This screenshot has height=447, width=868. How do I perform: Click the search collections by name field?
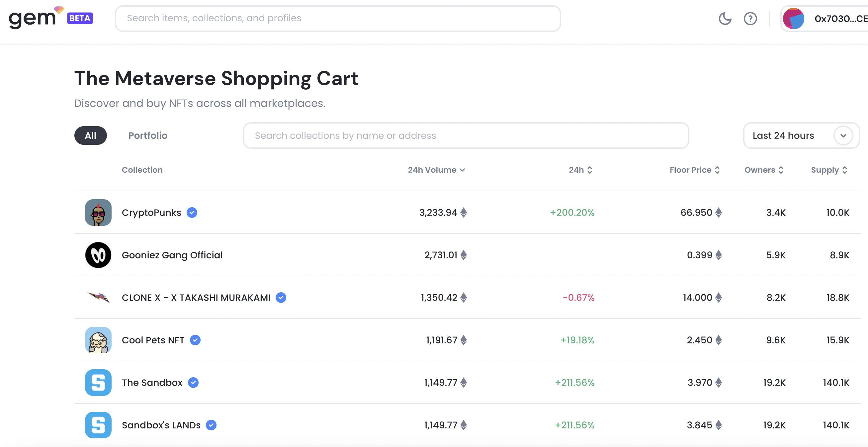[466, 135]
